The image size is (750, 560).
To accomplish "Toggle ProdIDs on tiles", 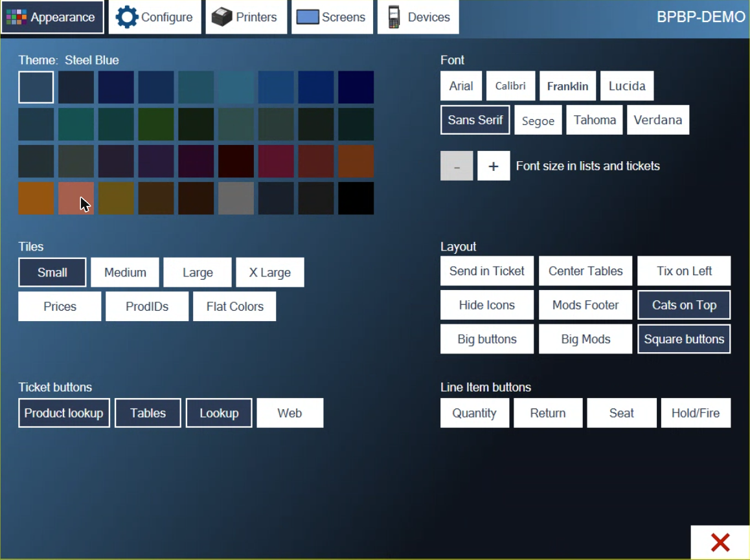I will click(x=147, y=306).
